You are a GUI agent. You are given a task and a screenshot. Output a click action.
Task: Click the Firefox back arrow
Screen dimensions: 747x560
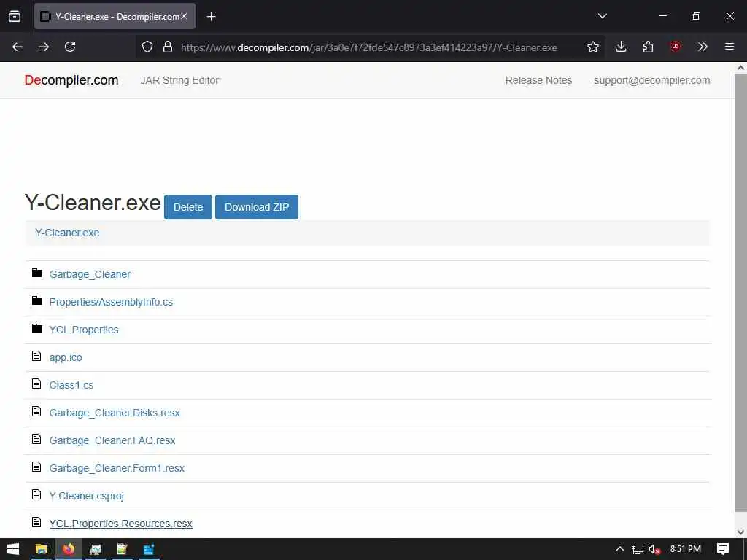point(18,47)
